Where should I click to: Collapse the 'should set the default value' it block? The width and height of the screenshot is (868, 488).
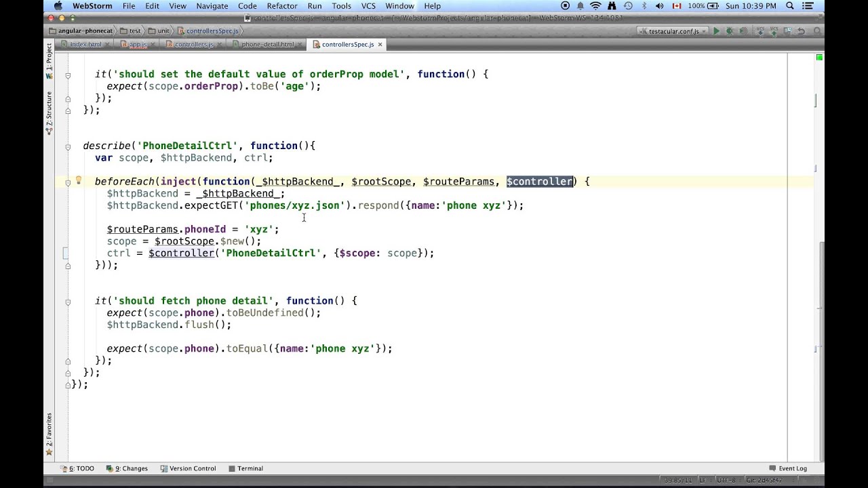68,75
